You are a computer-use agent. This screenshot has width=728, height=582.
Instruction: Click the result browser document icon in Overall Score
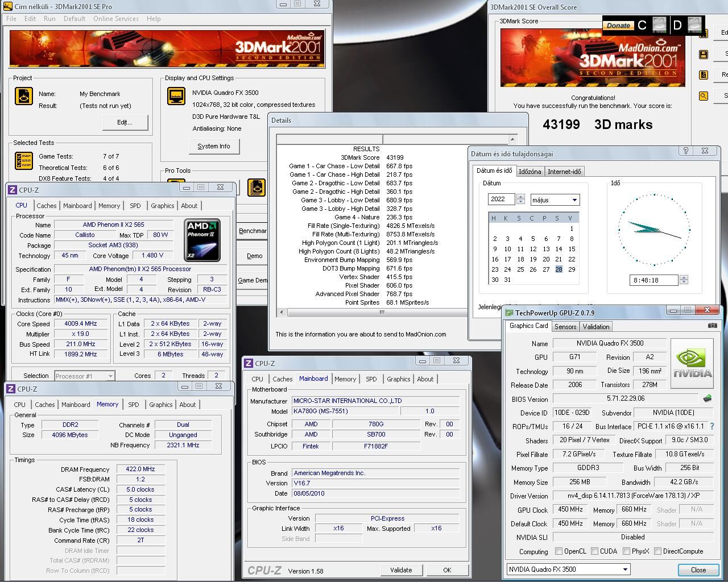pyautogui.click(x=704, y=75)
